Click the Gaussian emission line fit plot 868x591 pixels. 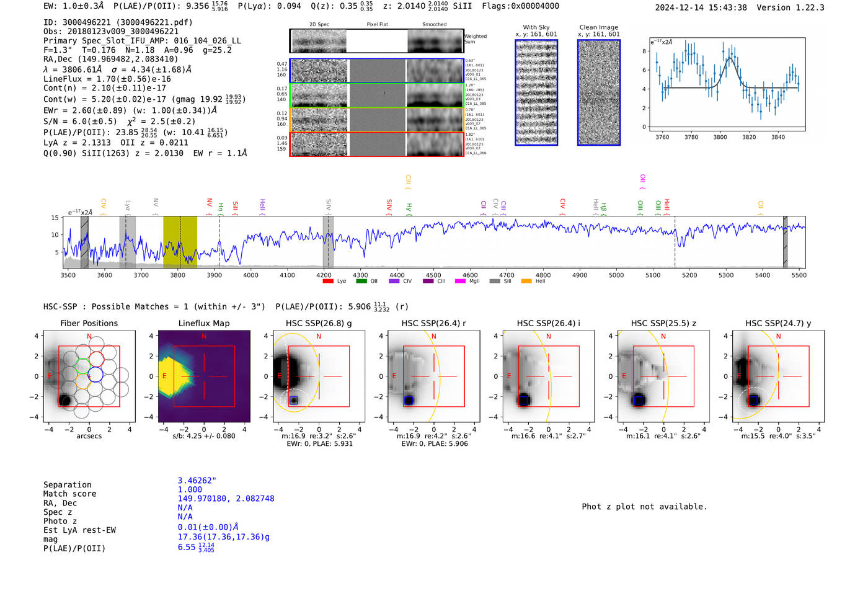pyautogui.click(x=727, y=84)
